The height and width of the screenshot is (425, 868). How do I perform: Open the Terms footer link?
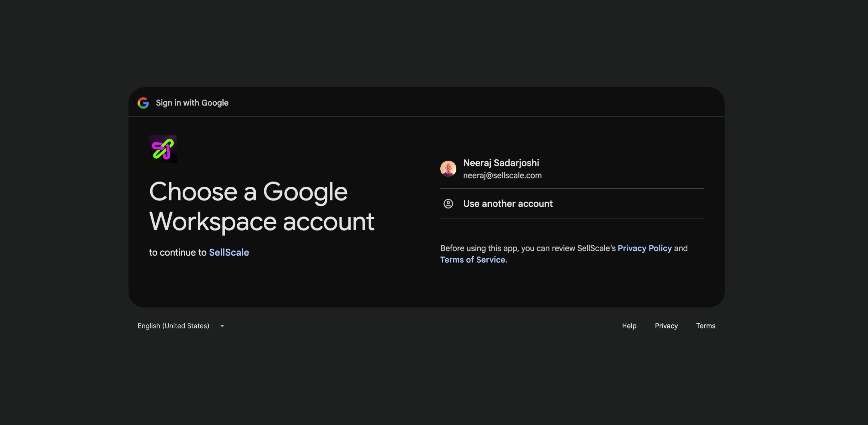(x=706, y=326)
